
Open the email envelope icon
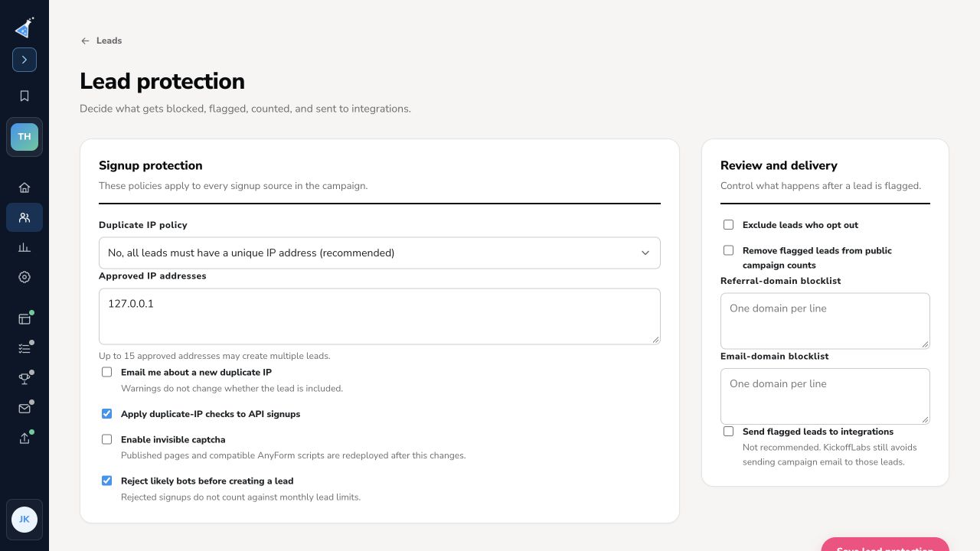(24, 409)
